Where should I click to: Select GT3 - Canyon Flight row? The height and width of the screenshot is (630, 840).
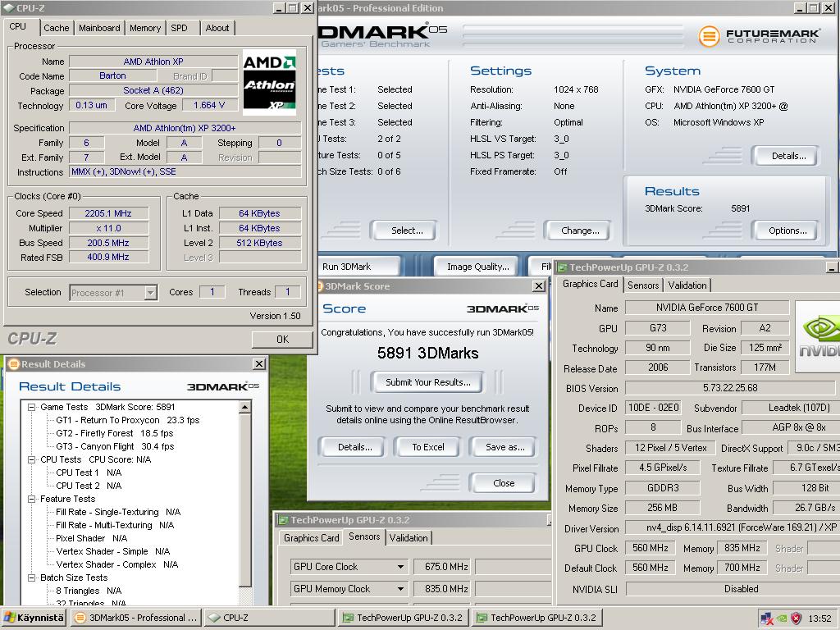click(x=115, y=446)
